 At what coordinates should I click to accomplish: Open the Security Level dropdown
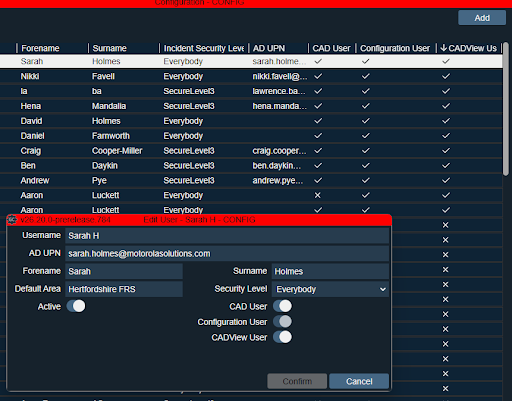coord(330,289)
